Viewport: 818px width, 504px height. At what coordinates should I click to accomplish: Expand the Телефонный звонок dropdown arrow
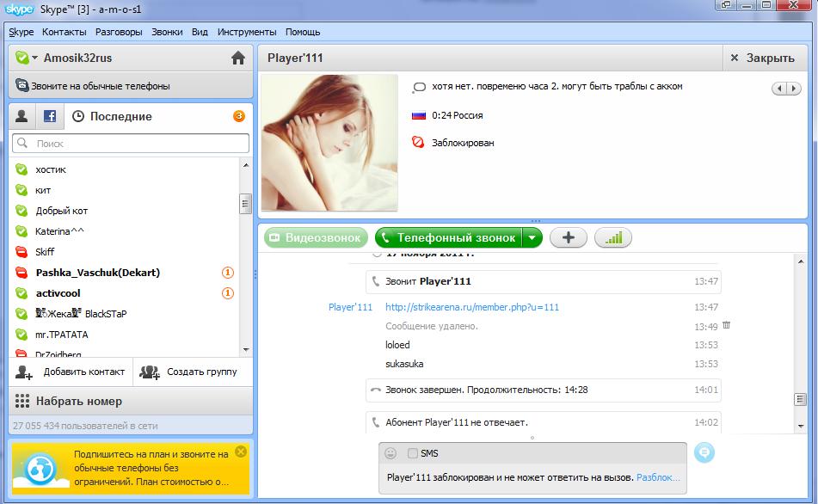click(532, 238)
